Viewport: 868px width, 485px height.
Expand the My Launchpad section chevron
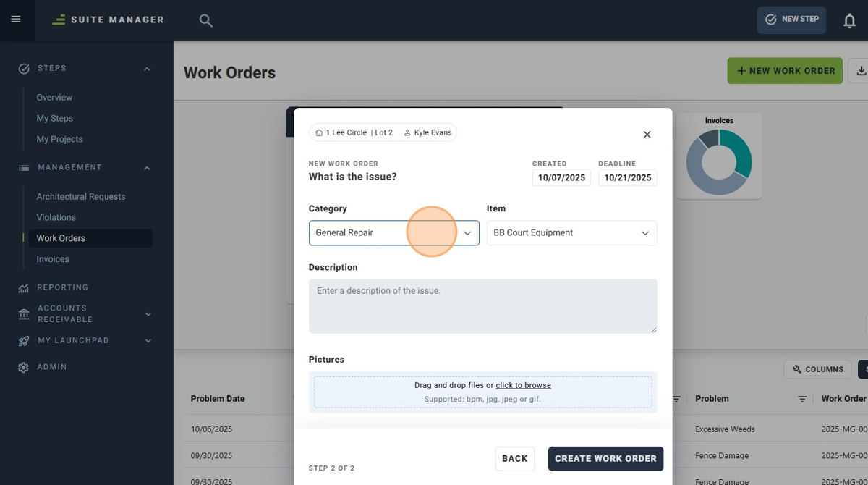click(x=148, y=341)
